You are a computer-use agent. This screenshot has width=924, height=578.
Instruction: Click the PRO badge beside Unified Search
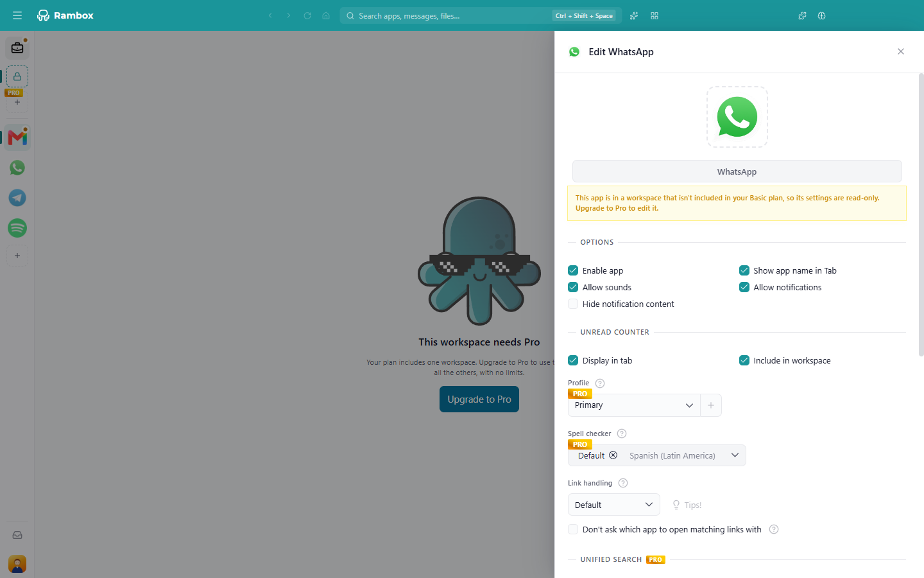656,559
